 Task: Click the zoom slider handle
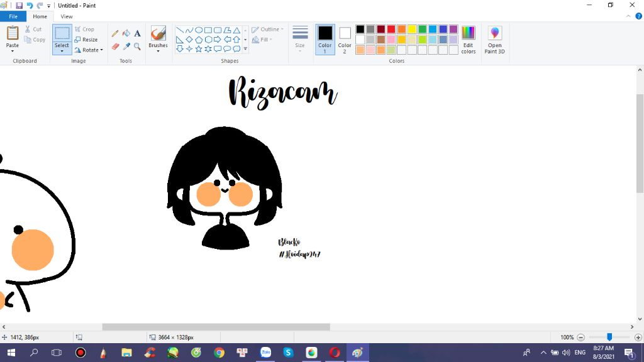click(x=609, y=337)
